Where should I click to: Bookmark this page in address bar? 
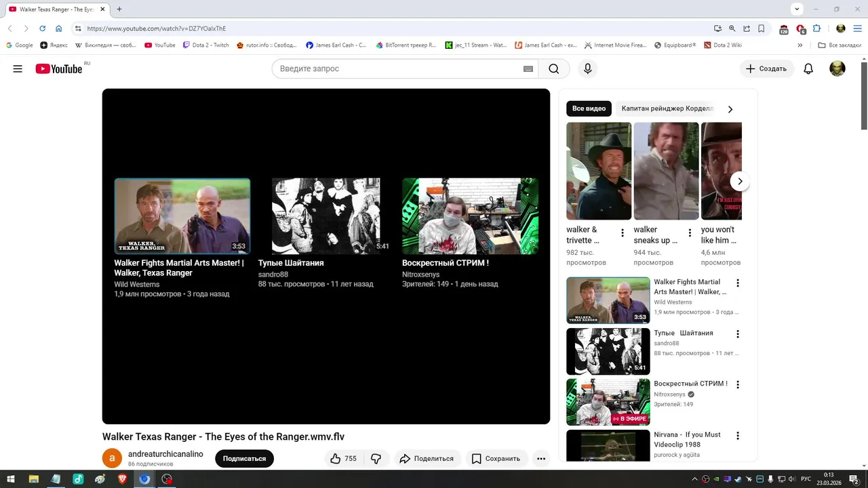tap(762, 28)
